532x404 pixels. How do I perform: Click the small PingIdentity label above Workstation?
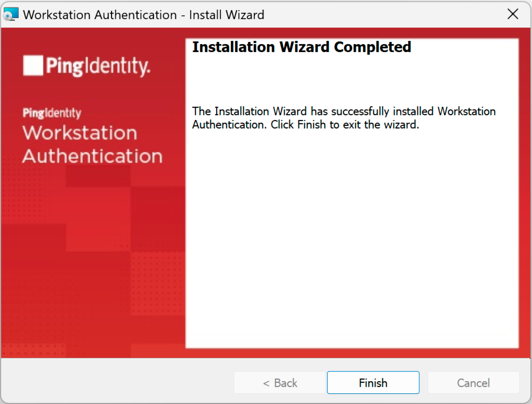(x=52, y=113)
